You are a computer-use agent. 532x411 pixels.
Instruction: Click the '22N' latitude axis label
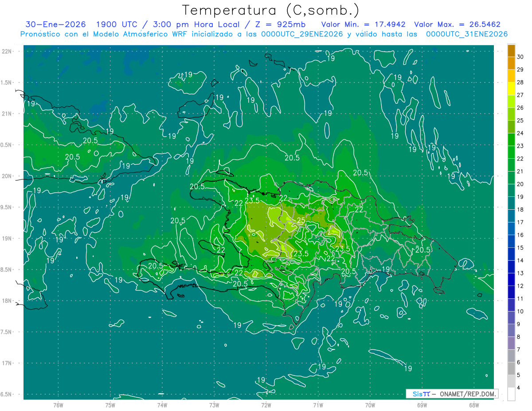7,51
